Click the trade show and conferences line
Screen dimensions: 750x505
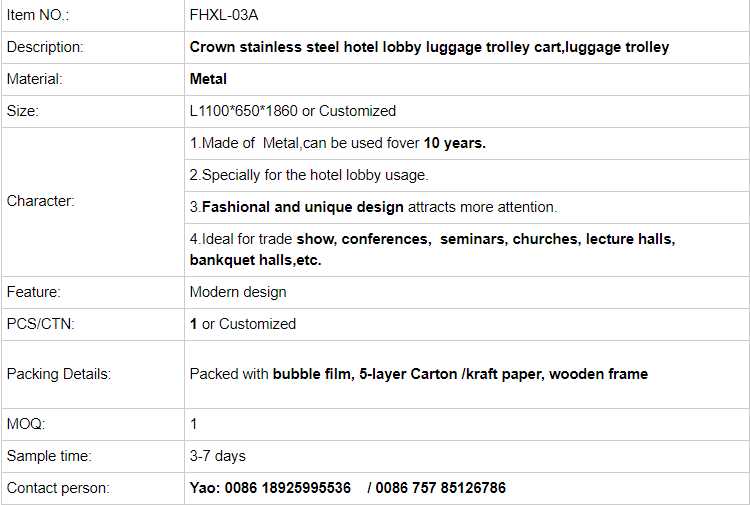click(x=432, y=240)
